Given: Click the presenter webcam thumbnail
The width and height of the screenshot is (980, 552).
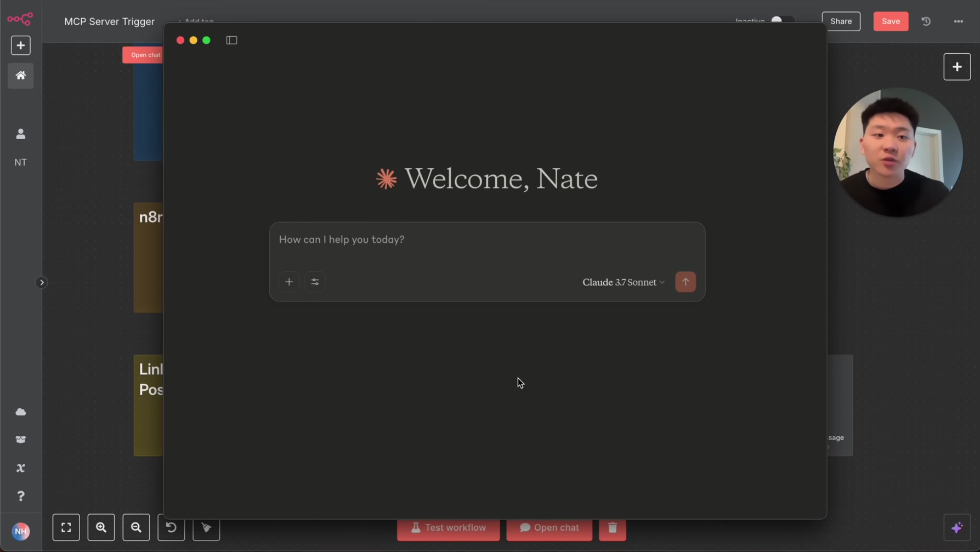Looking at the screenshot, I should tap(898, 152).
